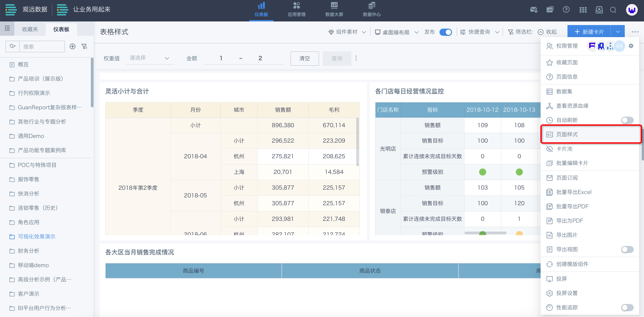Open the apps grid icon
This screenshot has width=644, height=317.
pos(583,10)
